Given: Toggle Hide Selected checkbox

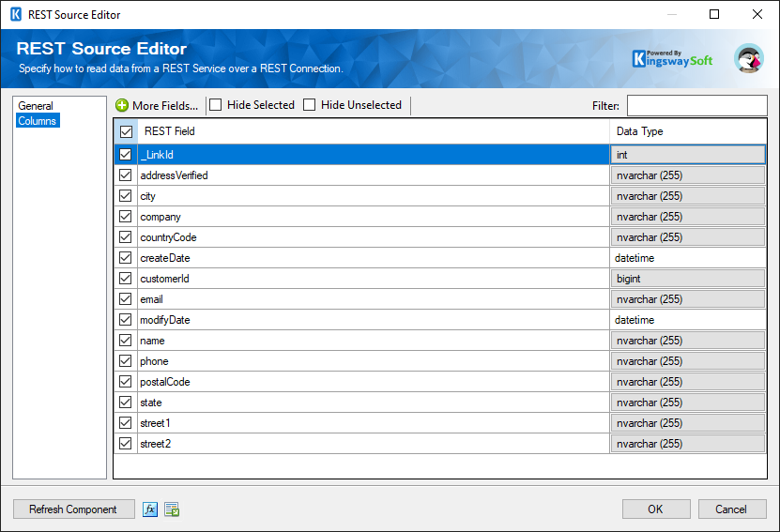Looking at the screenshot, I should click(215, 105).
